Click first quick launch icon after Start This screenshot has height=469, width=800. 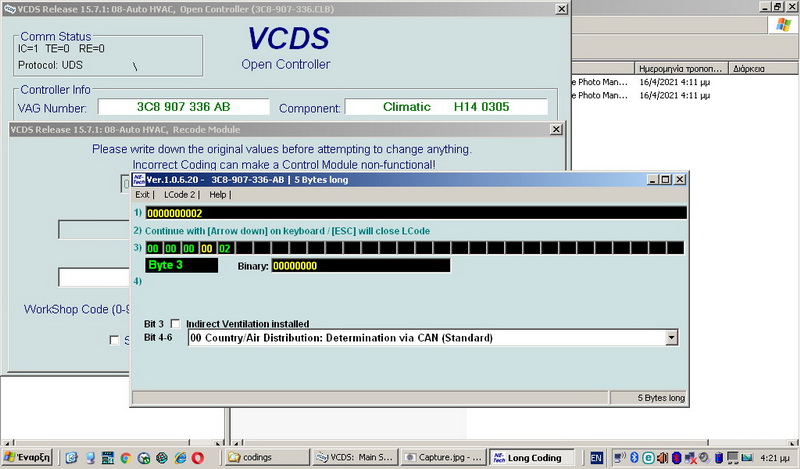pos(71,458)
